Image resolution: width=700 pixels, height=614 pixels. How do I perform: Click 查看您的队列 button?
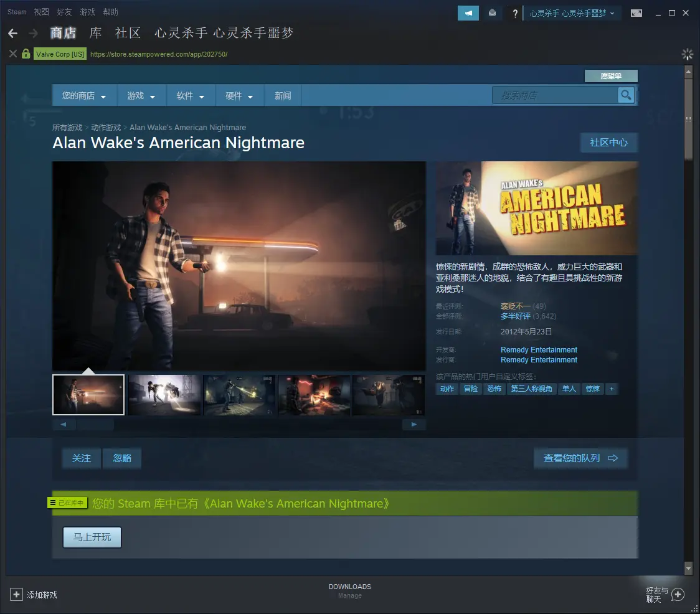point(580,458)
